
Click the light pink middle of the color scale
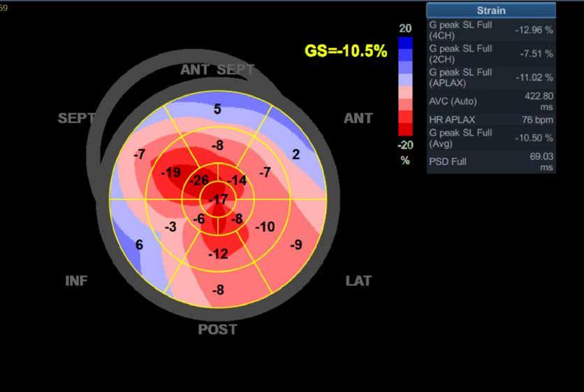405,92
